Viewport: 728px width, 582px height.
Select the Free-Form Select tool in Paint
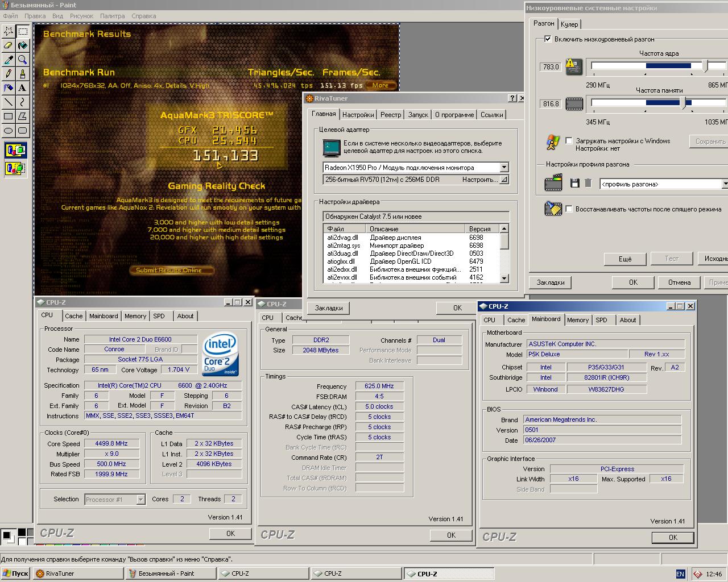[x=9, y=31]
